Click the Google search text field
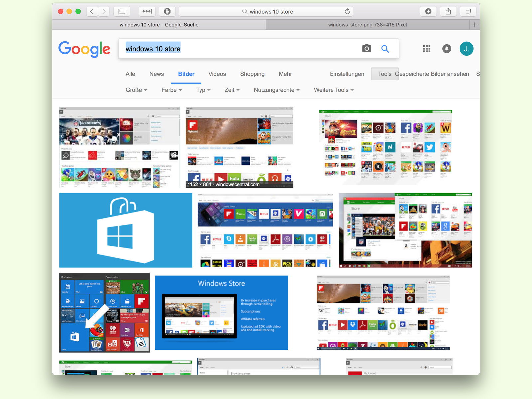The image size is (532, 399). tap(239, 49)
